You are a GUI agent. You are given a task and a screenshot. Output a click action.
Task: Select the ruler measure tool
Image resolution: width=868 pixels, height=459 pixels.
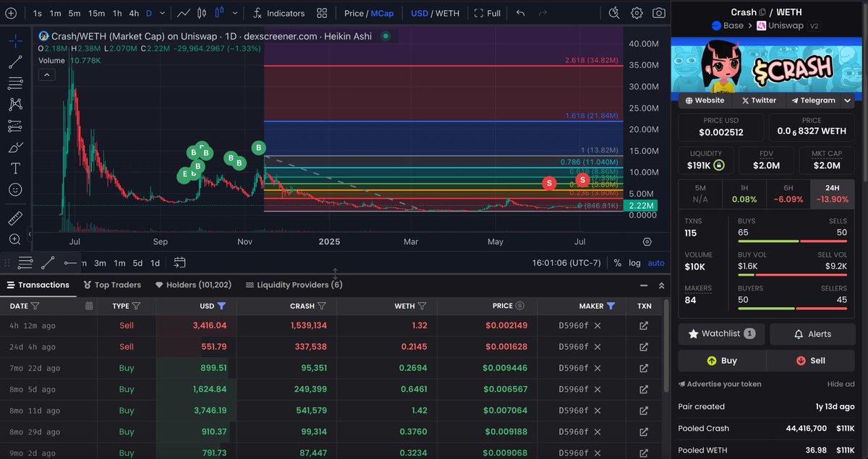tap(15, 218)
